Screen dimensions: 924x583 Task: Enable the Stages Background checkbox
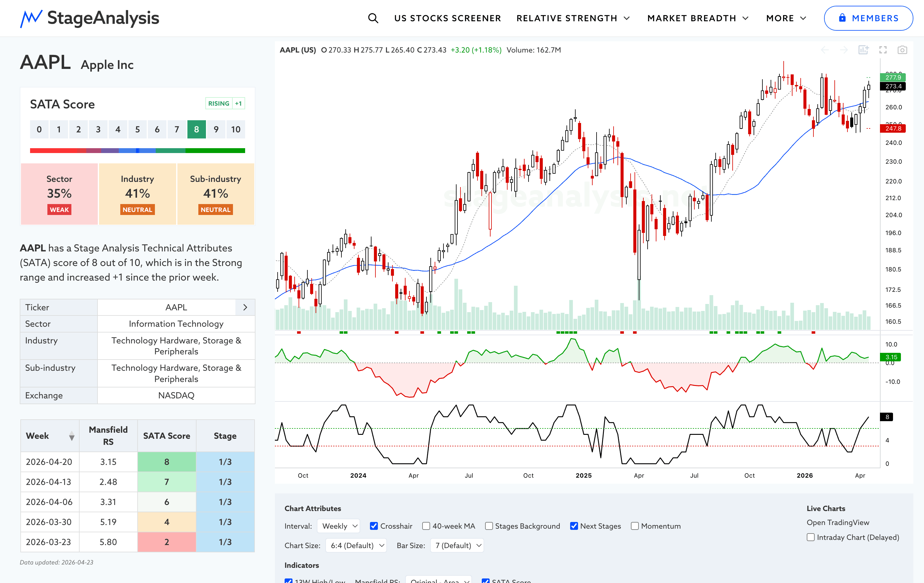489,526
